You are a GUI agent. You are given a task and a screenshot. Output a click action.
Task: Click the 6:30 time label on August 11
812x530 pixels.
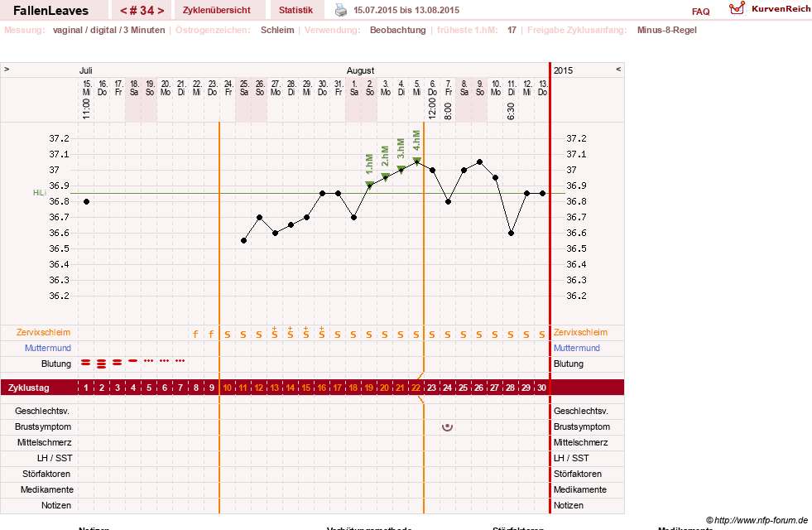pos(512,112)
